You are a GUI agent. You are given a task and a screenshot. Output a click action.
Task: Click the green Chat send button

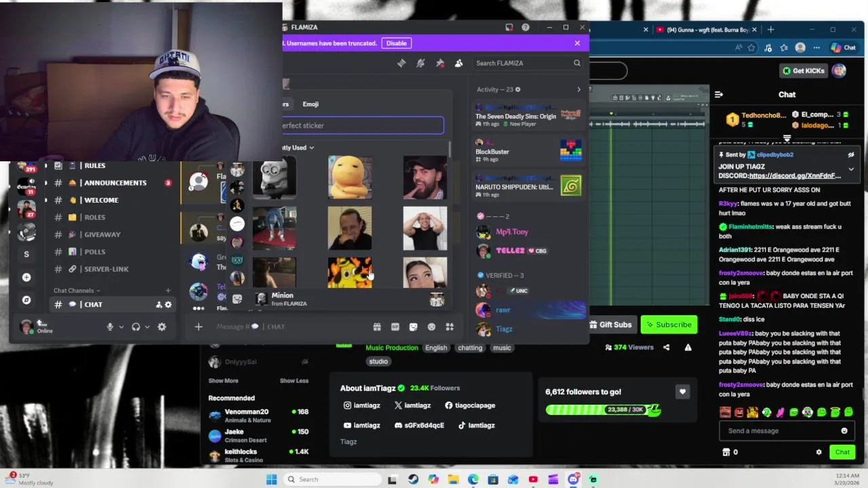pyautogui.click(x=842, y=452)
